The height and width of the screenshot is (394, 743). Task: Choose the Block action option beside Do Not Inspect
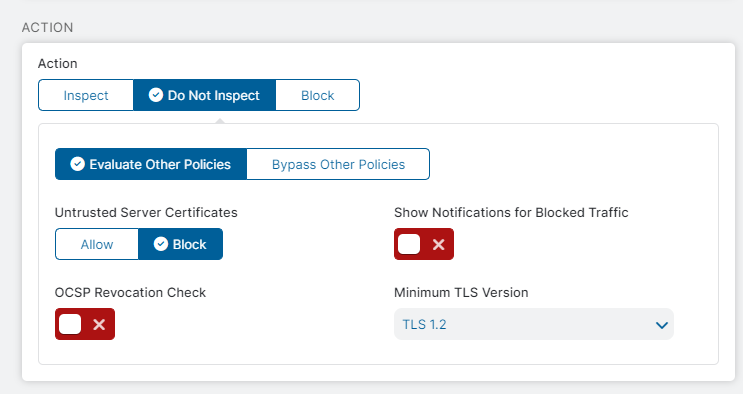pos(317,95)
